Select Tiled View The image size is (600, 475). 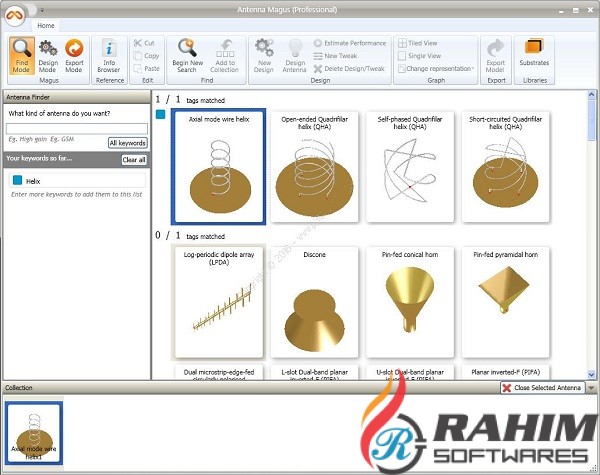coord(418,43)
